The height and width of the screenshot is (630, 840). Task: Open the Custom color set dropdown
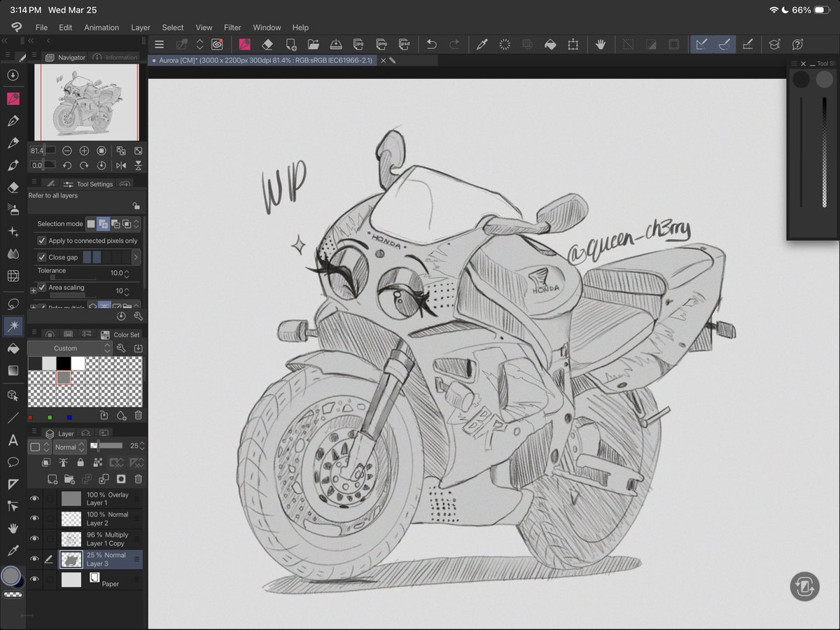(x=70, y=348)
